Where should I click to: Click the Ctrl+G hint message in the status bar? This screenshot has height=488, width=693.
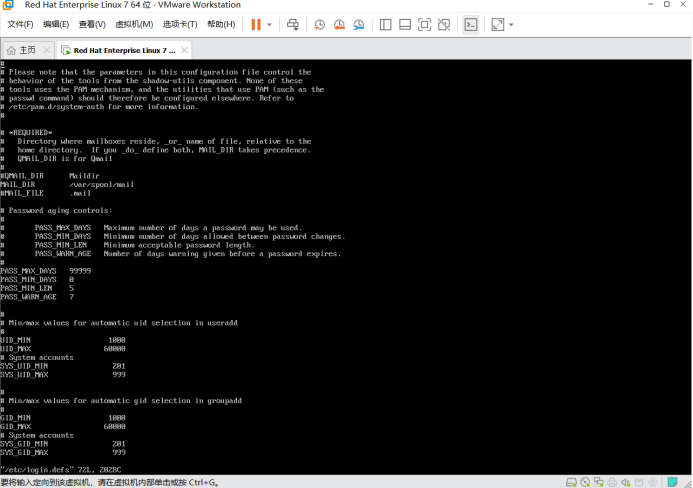[110, 482]
